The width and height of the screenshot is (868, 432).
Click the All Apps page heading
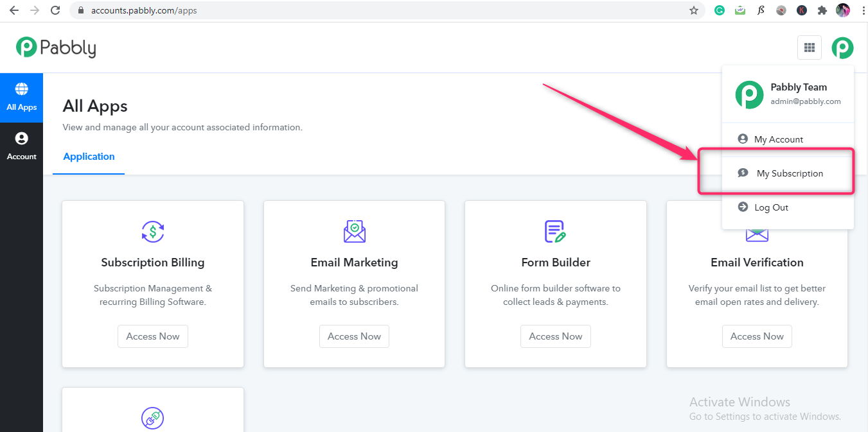(x=95, y=106)
